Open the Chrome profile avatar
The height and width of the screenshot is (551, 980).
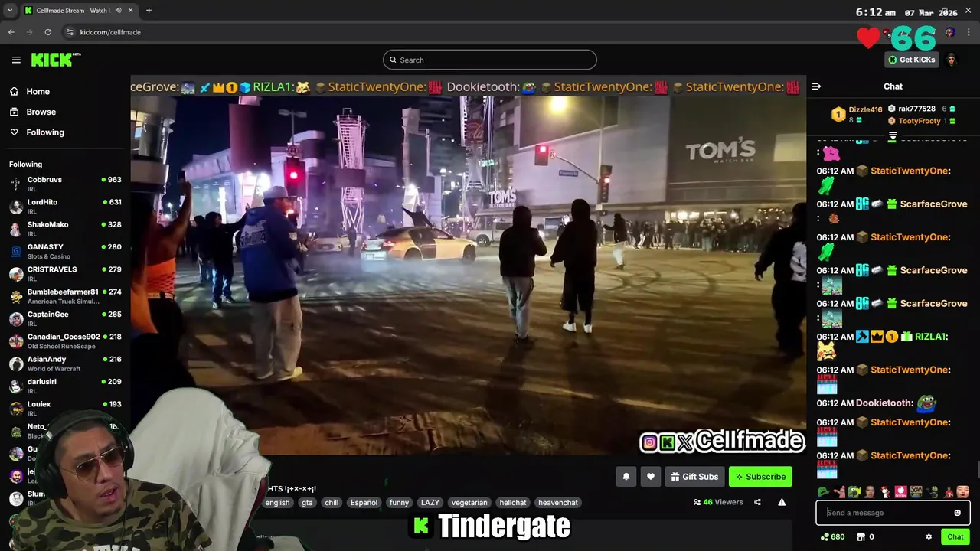[x=950, y=32]
